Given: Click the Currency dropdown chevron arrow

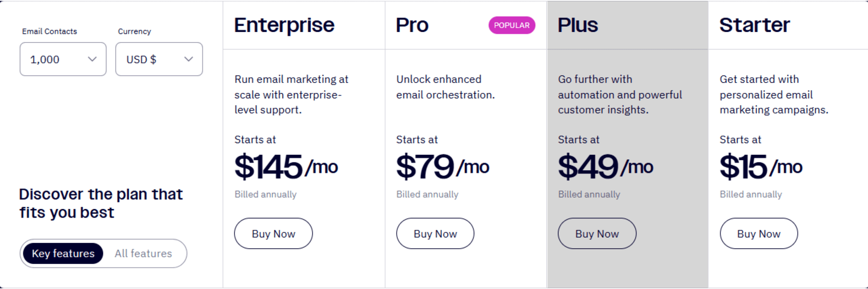Looking at the screenshot, I should pyautogui.click(x=188, y=59).
